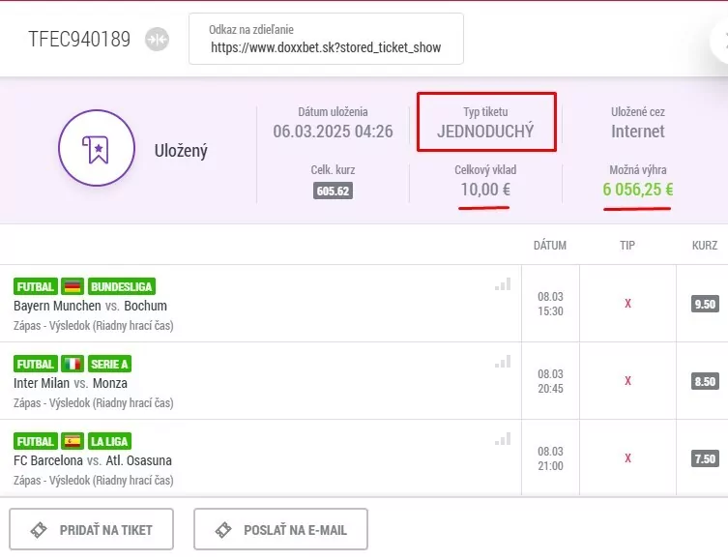This screenshot has width=728, height=560.
Task: Click Futbal tag on Serie A row
Action: point(36,364)
